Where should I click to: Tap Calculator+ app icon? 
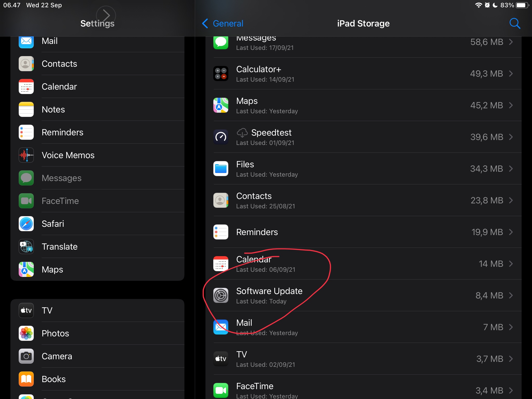pos(221,74)
